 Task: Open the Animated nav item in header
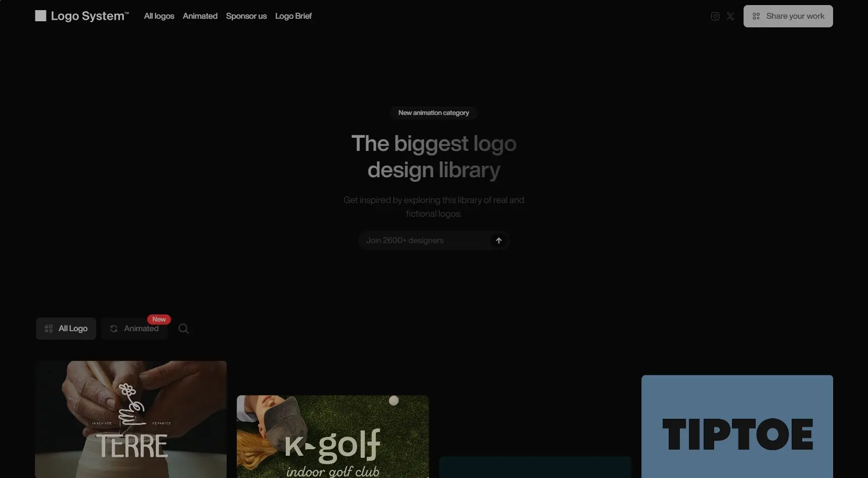coord(200,16)
